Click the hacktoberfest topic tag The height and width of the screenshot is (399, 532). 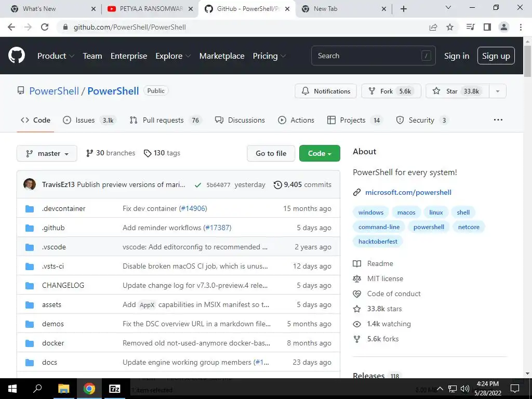[x=378, y=242]
